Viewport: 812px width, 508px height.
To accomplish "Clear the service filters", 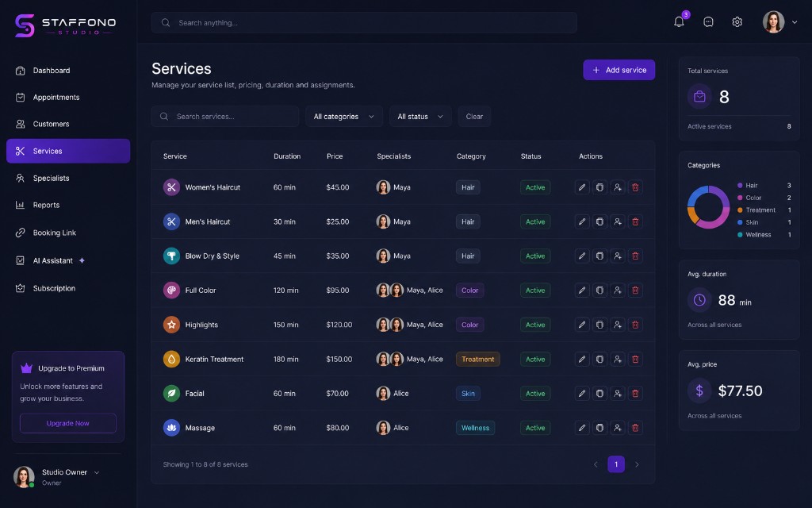I will [474, 117].
